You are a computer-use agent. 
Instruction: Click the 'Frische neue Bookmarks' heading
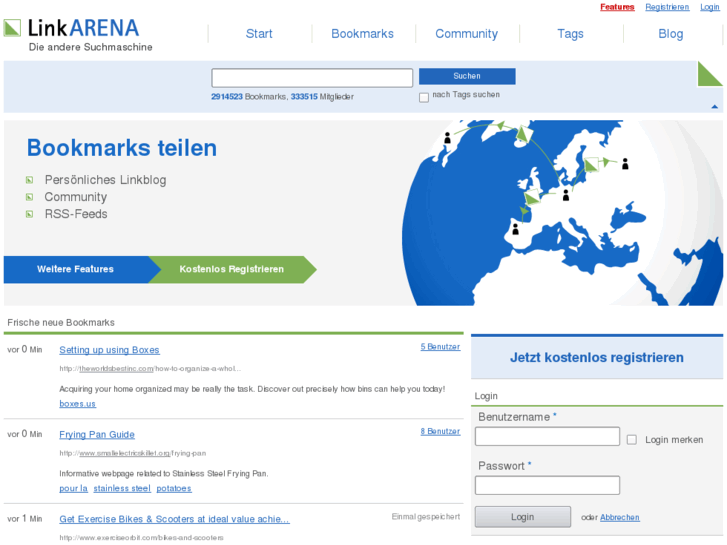click(61, 322)
